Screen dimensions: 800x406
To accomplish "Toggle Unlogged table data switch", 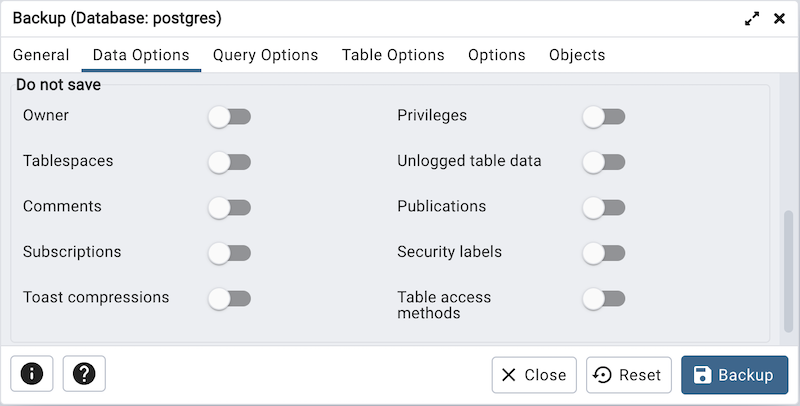I will coord(604,162).
